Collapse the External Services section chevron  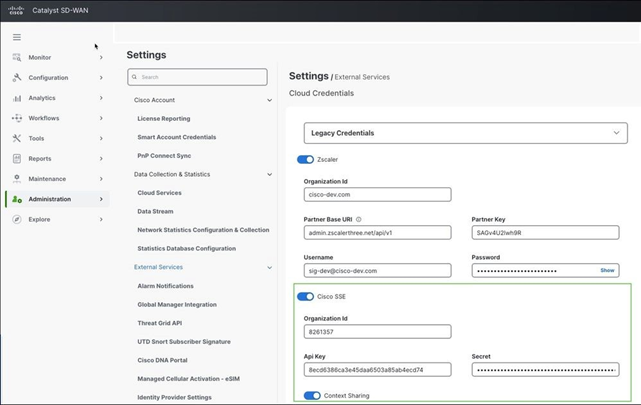click(269, 268)
